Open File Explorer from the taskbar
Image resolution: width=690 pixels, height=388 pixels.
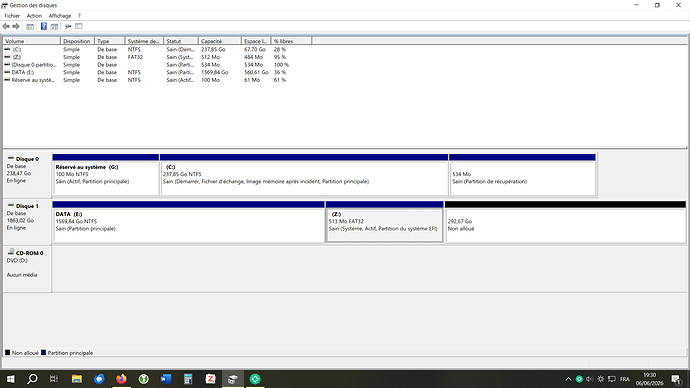coord(77,379)
